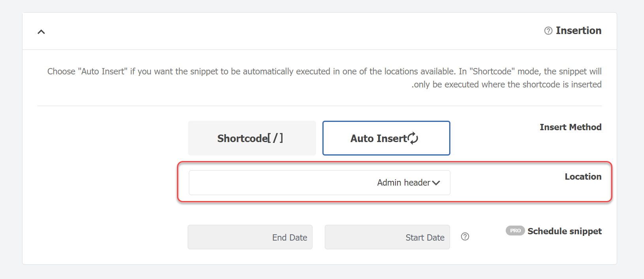Image resolution: width=644 pixels, height=279 pixels.
Task: Click the chevron arrow next to Admin header
Action: (436, 183)
